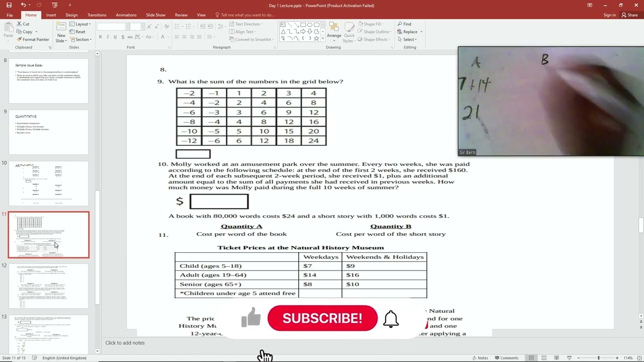644x362 pixels.
Task: Click the thumbs-up like icon
Action: (x=251, y=317)
